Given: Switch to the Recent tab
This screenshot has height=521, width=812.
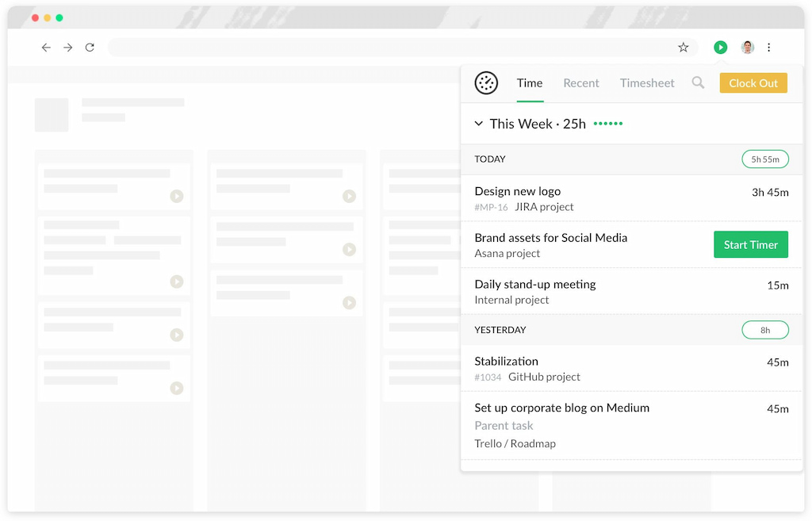Looking at the screenshot, I should click(581, 82).
